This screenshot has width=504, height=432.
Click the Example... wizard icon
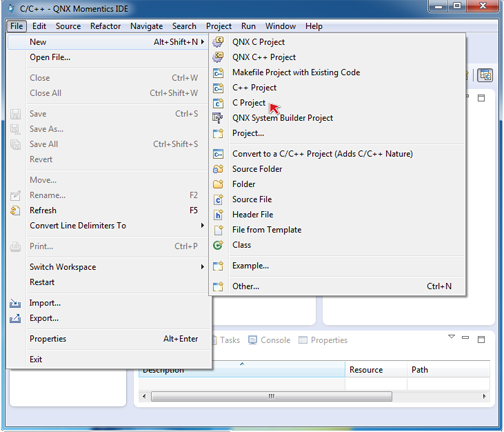[x=218, y=266]
